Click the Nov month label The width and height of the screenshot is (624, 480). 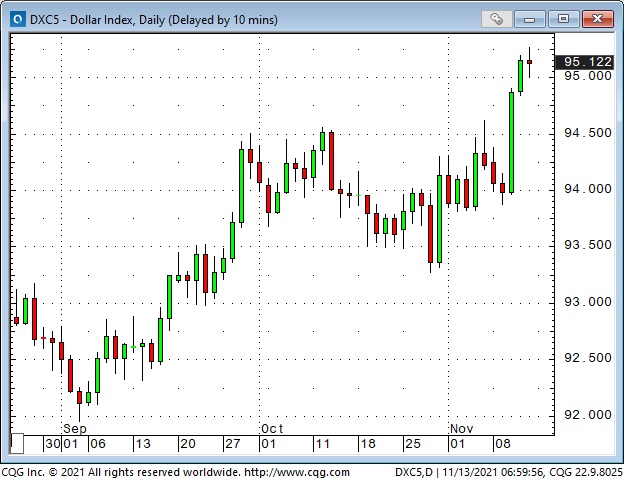coord(462,429)
